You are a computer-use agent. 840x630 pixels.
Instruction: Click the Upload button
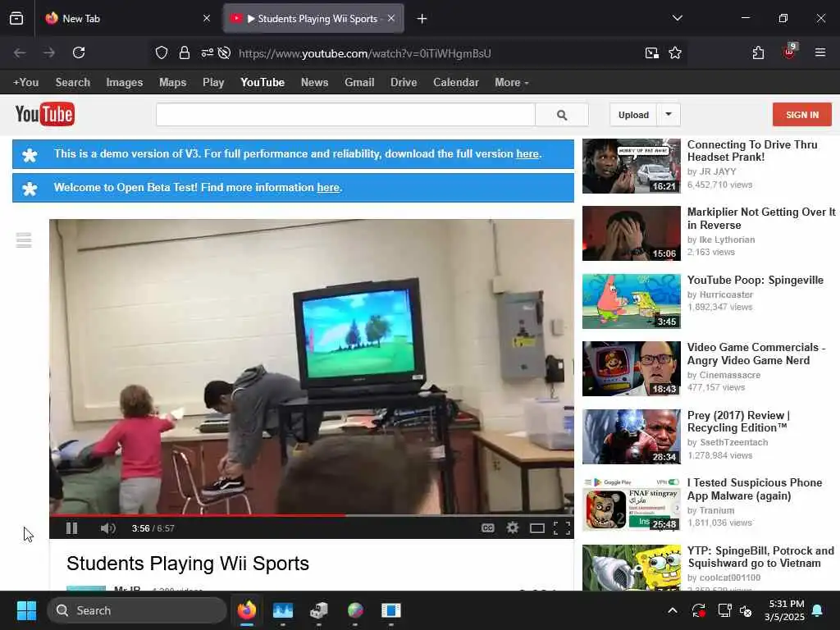pyautogui.click(x=633, y=115)
